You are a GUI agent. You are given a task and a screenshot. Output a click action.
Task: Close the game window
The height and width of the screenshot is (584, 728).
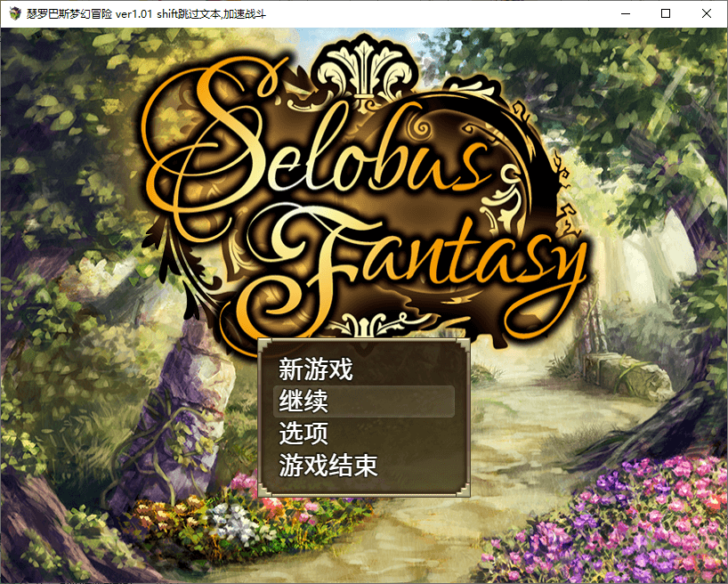point(706,13)
